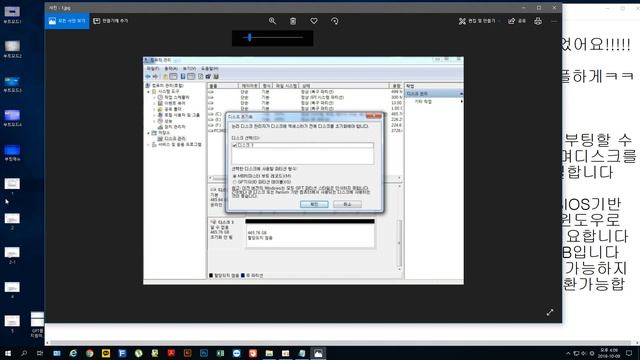Viewport: 640px width, 360px height.
Task: Select the desktop image file named 5
Action: pyautogui.click(x=12, y=324)
